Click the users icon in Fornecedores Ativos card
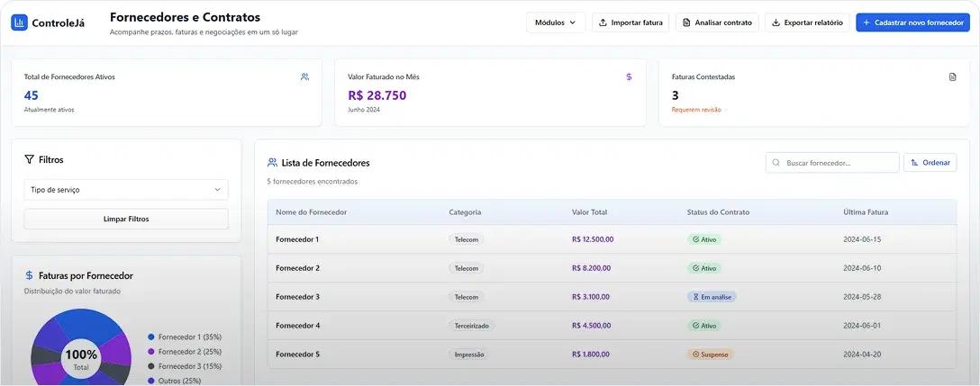This screenshot has height=386, width=980. pyautogui.click(x=304, y=77)
